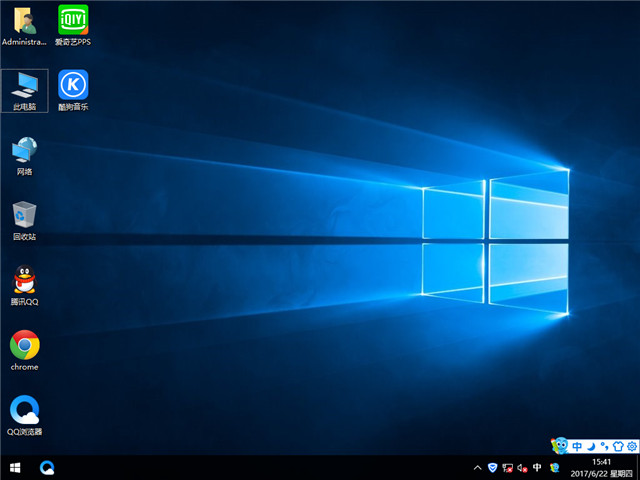Open the Administrator folder desktop icon
This screenshot has height=480, width=640.
(x=24, y=26)
